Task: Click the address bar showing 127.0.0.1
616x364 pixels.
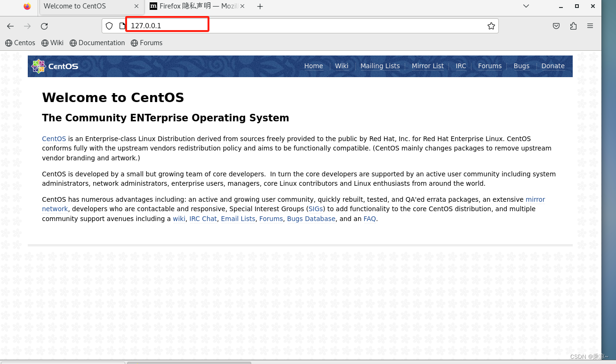Action: (300, 26)
